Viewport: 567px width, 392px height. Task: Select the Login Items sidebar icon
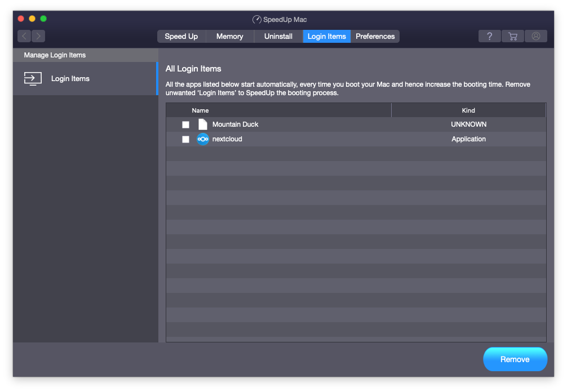(33, 79)
